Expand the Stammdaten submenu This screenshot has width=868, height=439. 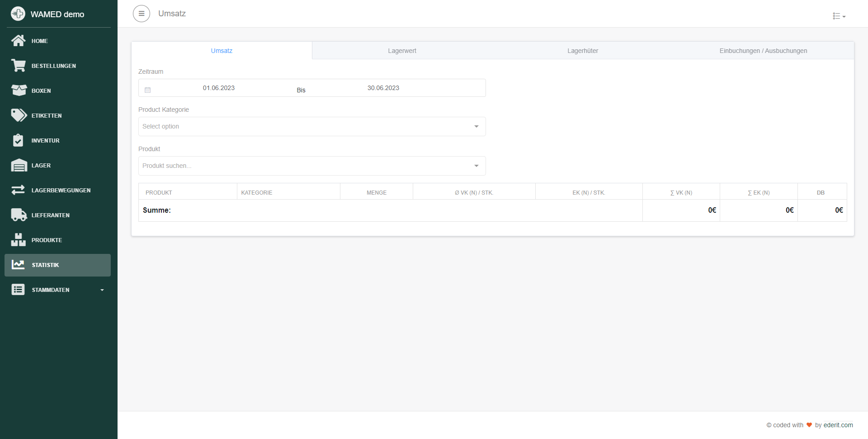tap(57, 290)
